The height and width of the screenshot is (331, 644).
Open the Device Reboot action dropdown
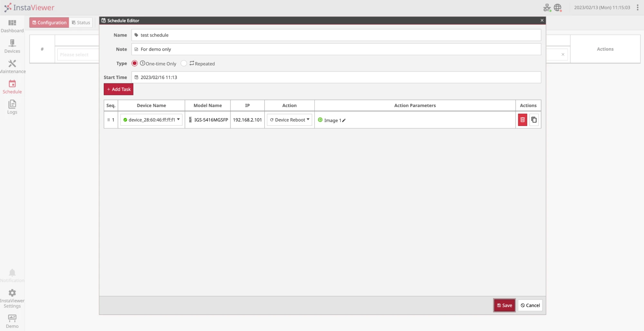[289, 120]
